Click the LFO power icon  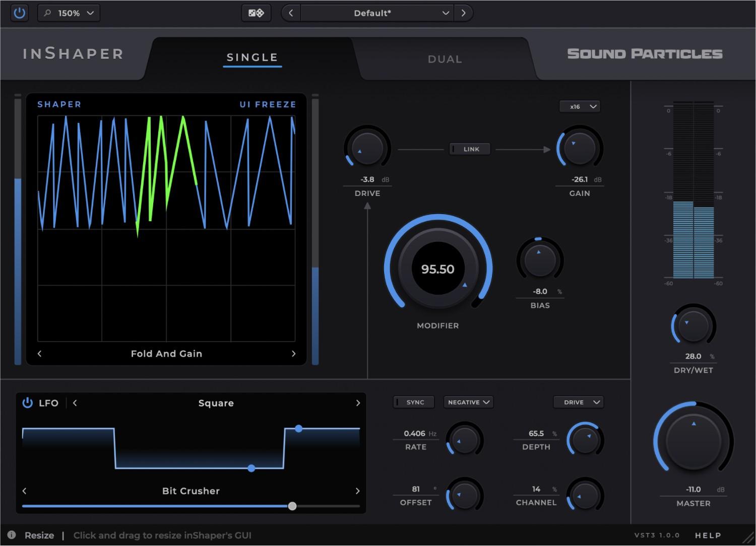click(x=28, y=402)
